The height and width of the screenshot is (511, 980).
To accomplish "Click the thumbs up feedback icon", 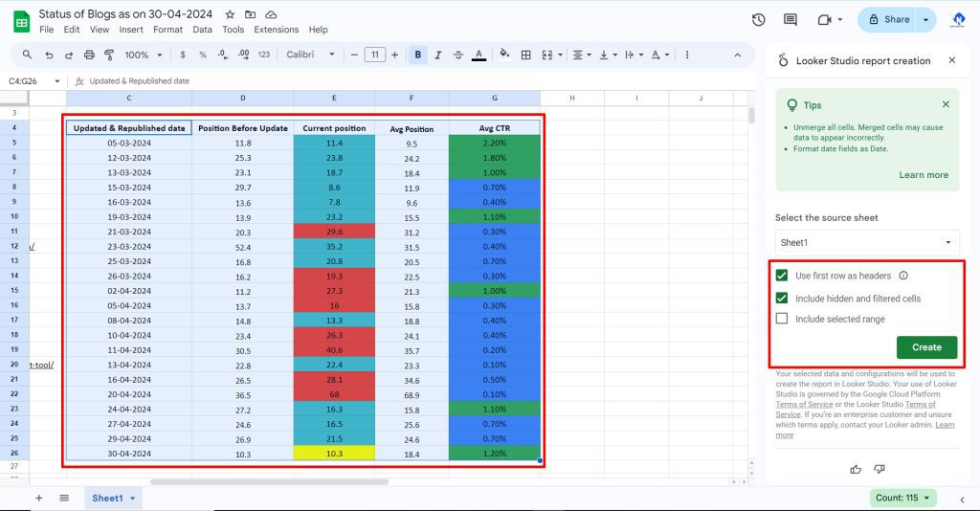I will pyautogui.click(x=855, y=469).
